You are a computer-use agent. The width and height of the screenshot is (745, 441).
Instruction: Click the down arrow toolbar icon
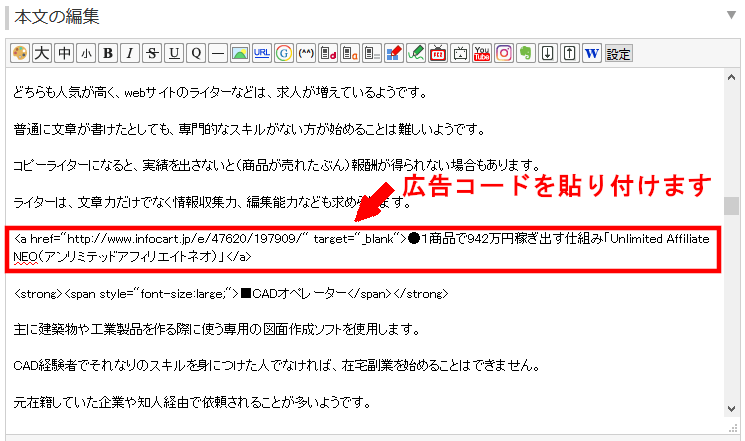click(547, 53)
